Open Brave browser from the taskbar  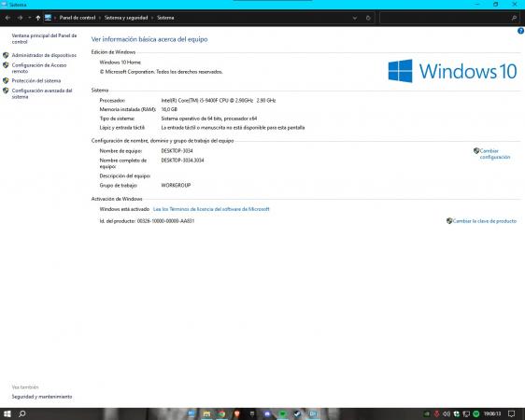(x=236, y=413)
